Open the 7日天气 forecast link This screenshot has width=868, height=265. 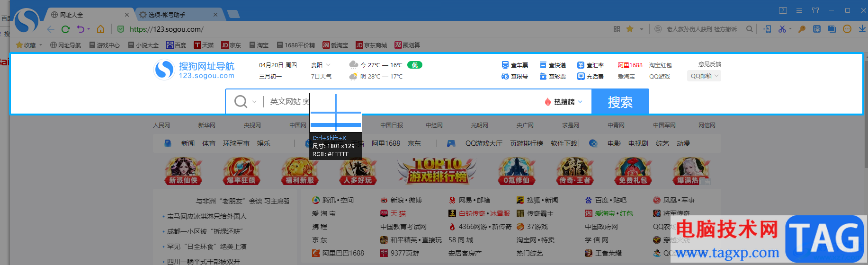[321, 76]
